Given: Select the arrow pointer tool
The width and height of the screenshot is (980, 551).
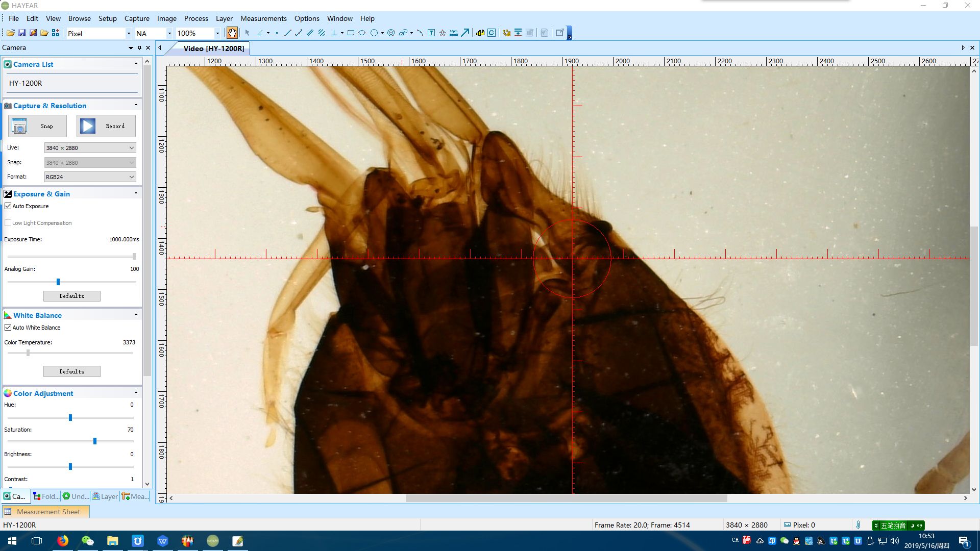Looking at the screenshot, I should pos(247,33).
